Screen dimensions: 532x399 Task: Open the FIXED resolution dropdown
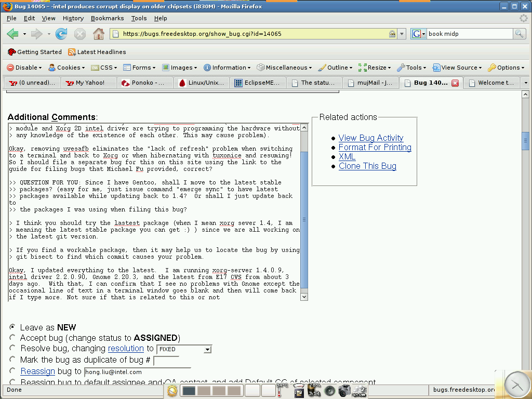pos(184,350)
